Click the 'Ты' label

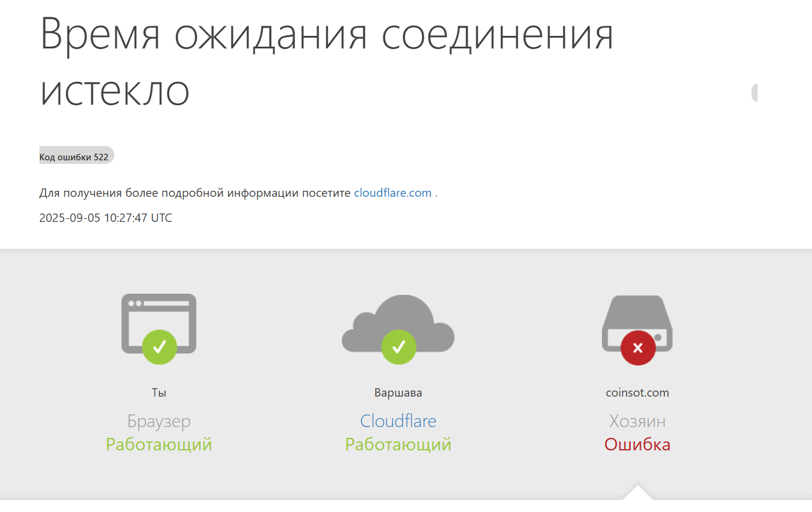159,393
